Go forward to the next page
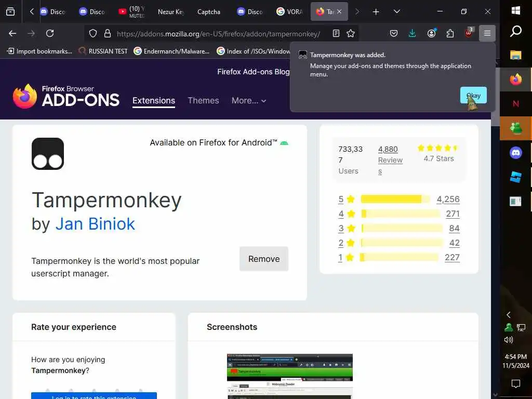This screenshot has width=532, height=399. [x=31, y=33]
